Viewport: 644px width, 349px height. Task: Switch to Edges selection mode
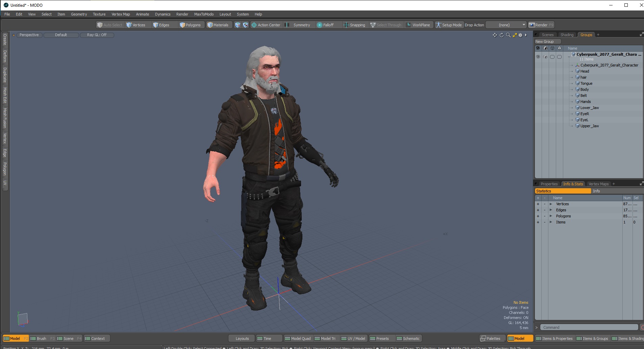pyautogui.click(x=161, y=25)
